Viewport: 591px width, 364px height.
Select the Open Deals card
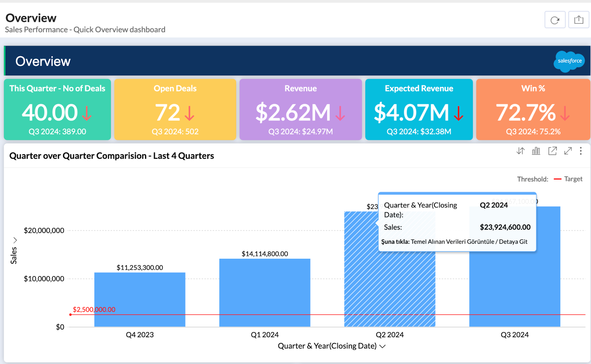pyautogui.click(x=175, y=109)
